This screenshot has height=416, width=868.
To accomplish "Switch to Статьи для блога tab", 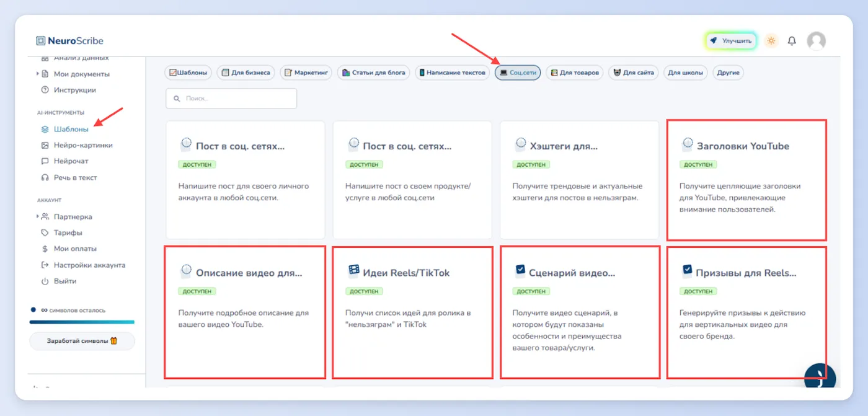I will pos(374,73).
